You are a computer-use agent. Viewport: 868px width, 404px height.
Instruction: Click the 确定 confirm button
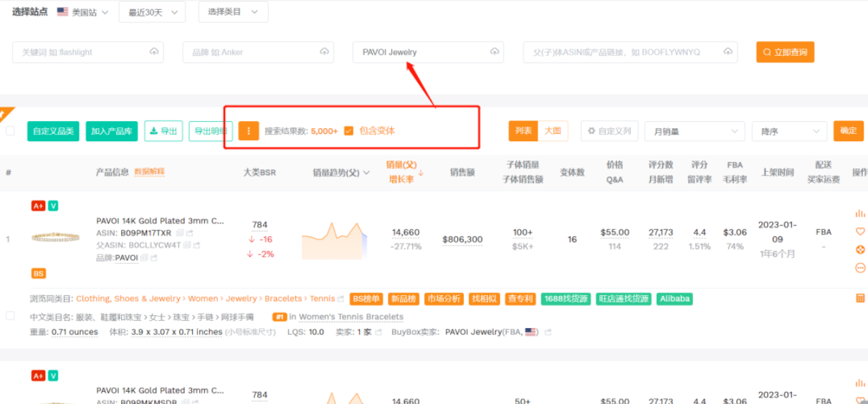[849, 131]
